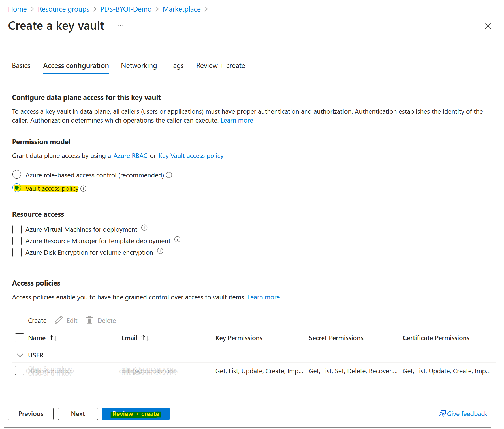The width and height of the screenshot is (504, 429).
Task: Click the Delete trash icon
Action: [89, 320]
